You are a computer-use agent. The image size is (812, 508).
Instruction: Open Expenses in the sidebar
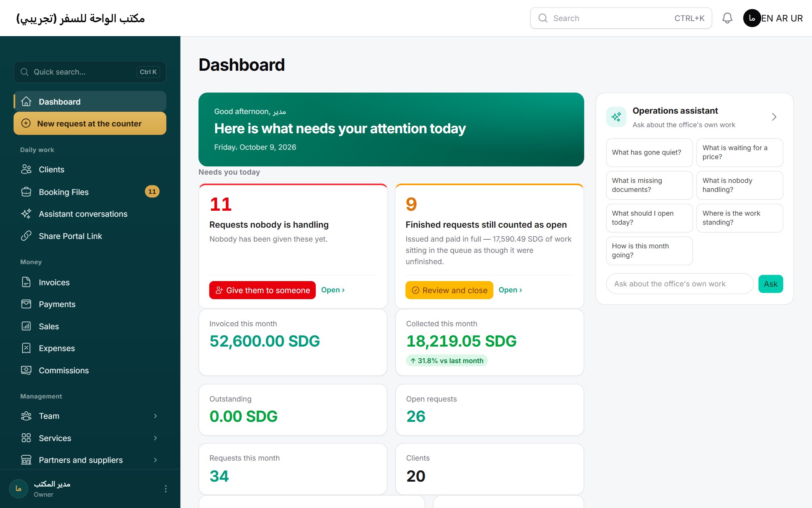coord(90,348)
